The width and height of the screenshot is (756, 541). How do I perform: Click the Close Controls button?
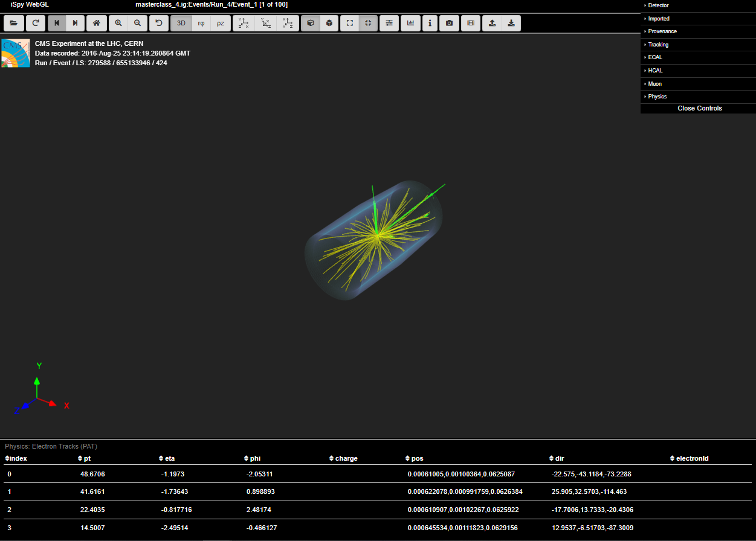pos(699,109)
